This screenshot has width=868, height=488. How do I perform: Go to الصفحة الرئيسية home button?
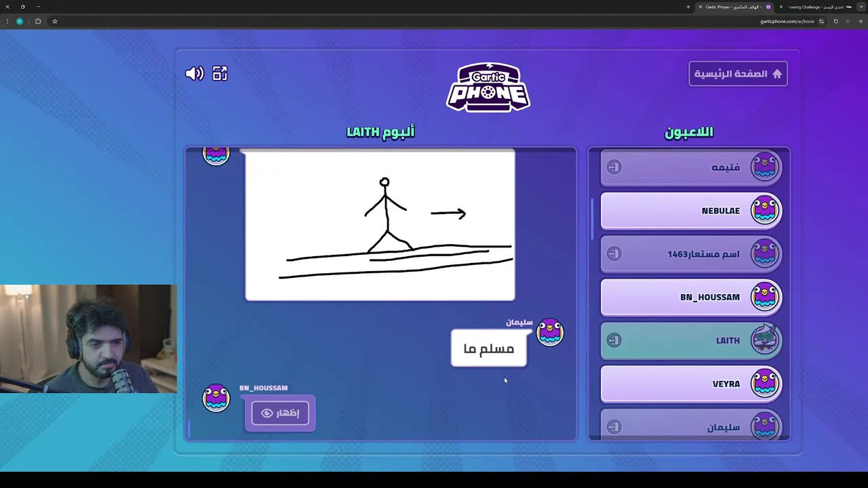click(x=738, y=74)
